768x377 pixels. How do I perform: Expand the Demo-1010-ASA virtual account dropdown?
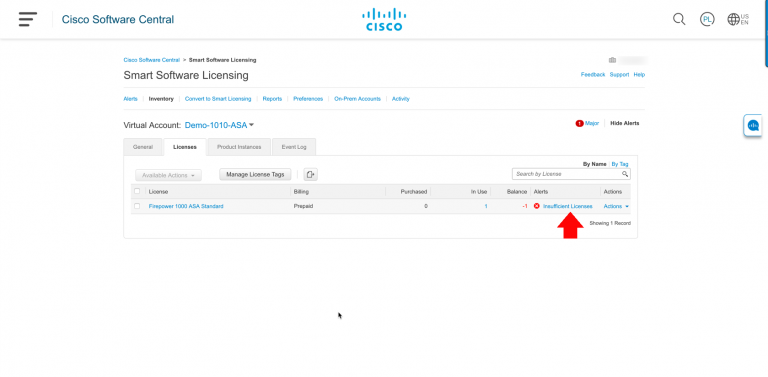(219, 125)
